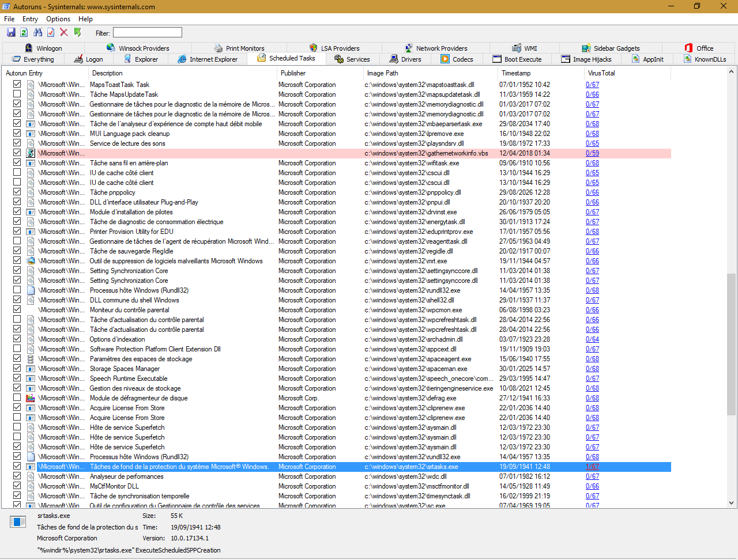738x560 pixels.
Task: Click the shield icon on LSA Providers tab
Action: point(313,48)
